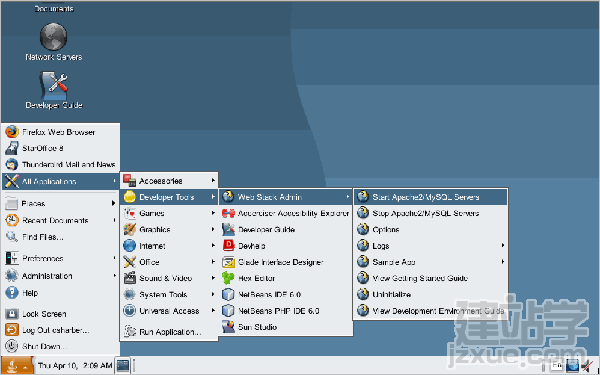The image size is (600, 375).
Task: Select Start Apache2/MySQL Servers
Action: point(430,197)
